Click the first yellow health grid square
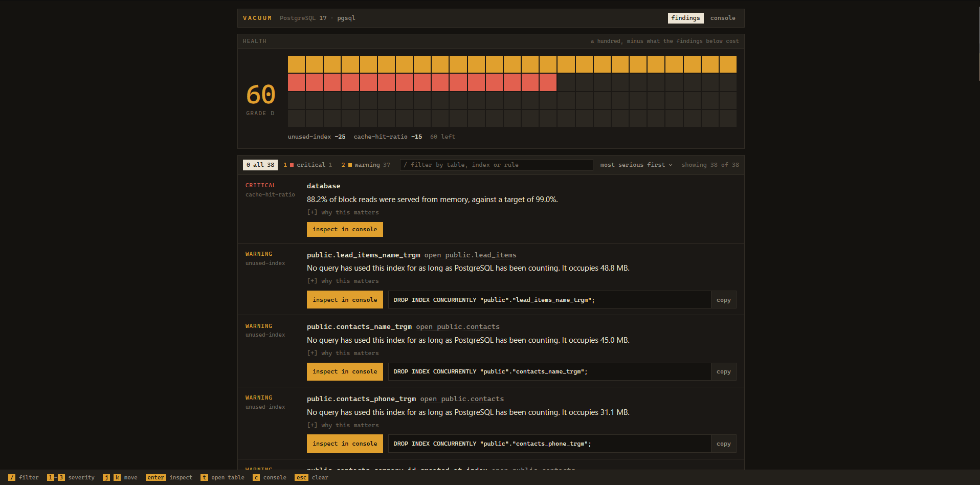 point(296,64)
